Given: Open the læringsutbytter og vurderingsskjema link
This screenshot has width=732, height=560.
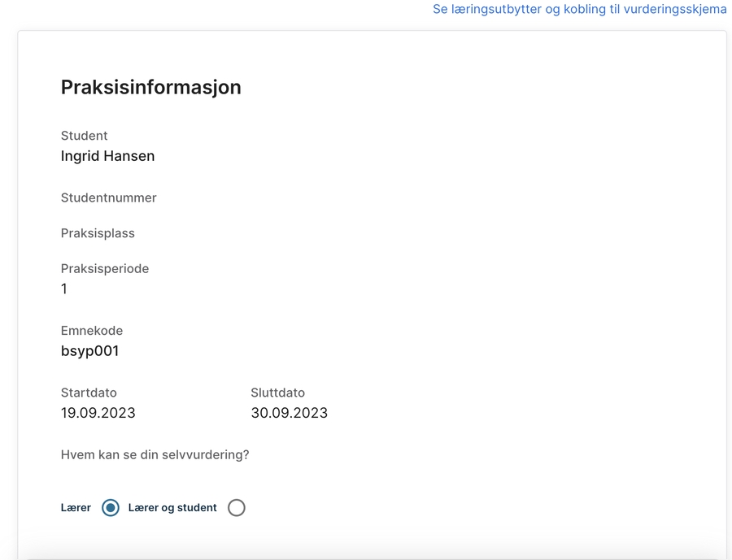Looking at the screenshot, I should tap(579, 9).
